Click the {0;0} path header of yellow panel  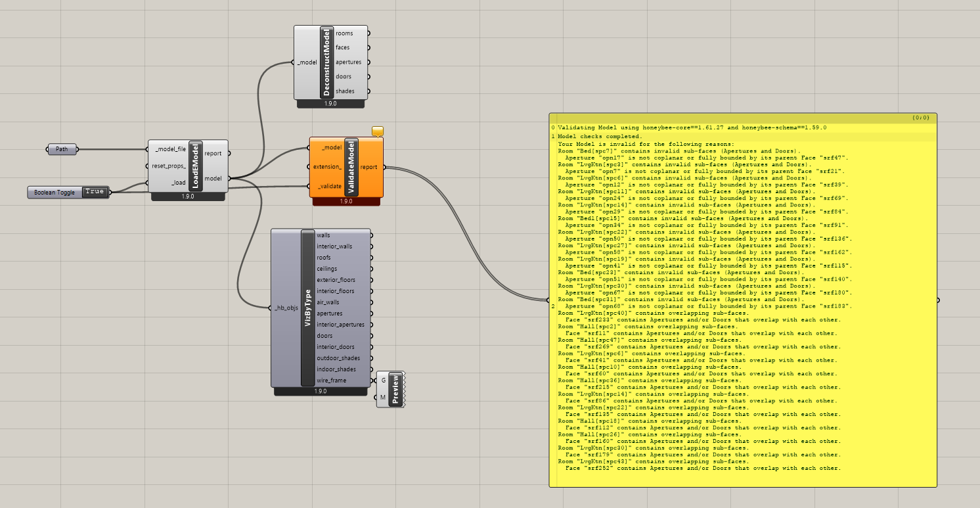(920, 118)
